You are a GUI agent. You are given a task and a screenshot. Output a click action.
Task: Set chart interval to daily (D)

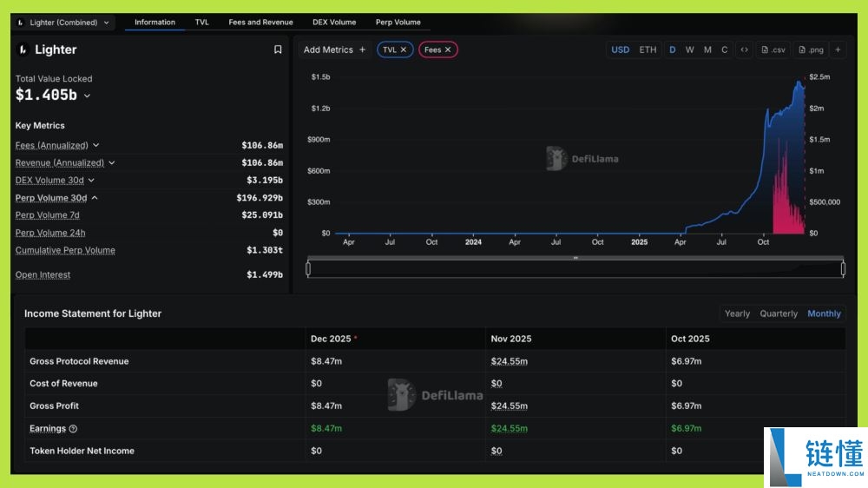(673, 49)
